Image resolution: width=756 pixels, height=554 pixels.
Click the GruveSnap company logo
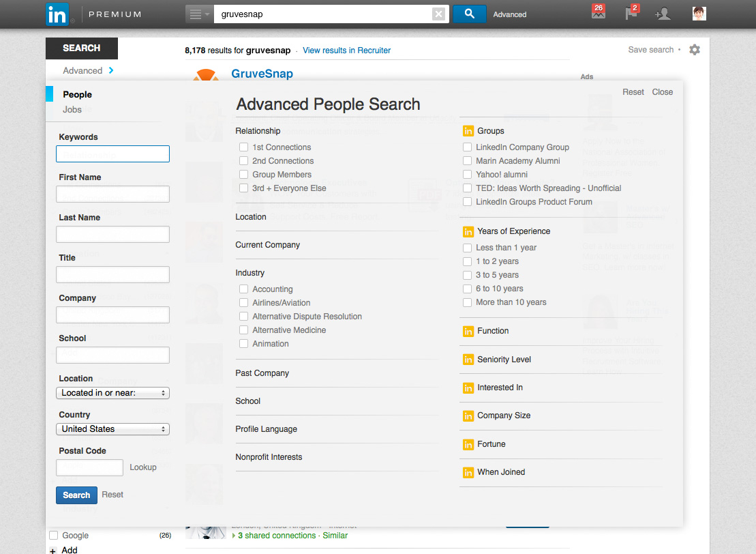(x=206, y=75)
